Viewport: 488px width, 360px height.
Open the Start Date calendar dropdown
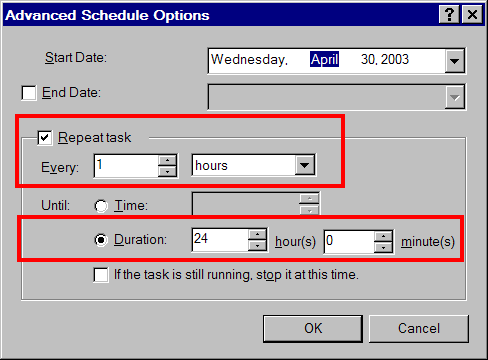454,61
